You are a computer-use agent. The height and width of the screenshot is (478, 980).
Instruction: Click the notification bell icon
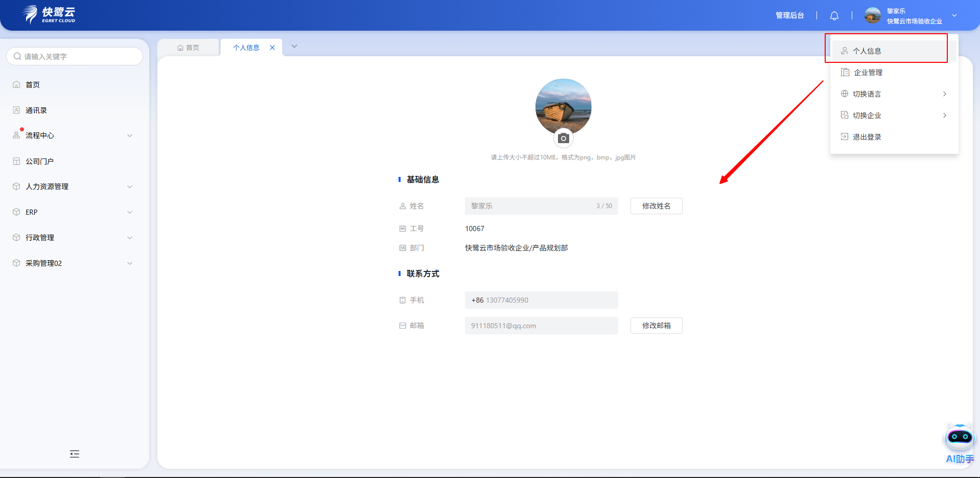[x=834, y=16]
